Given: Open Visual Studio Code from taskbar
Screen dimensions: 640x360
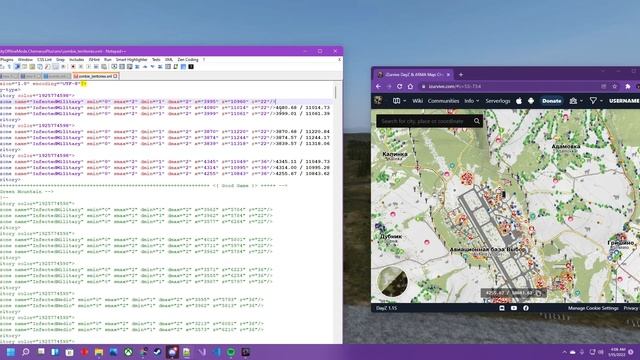Looking at the screenshot, I should [216, 352].
